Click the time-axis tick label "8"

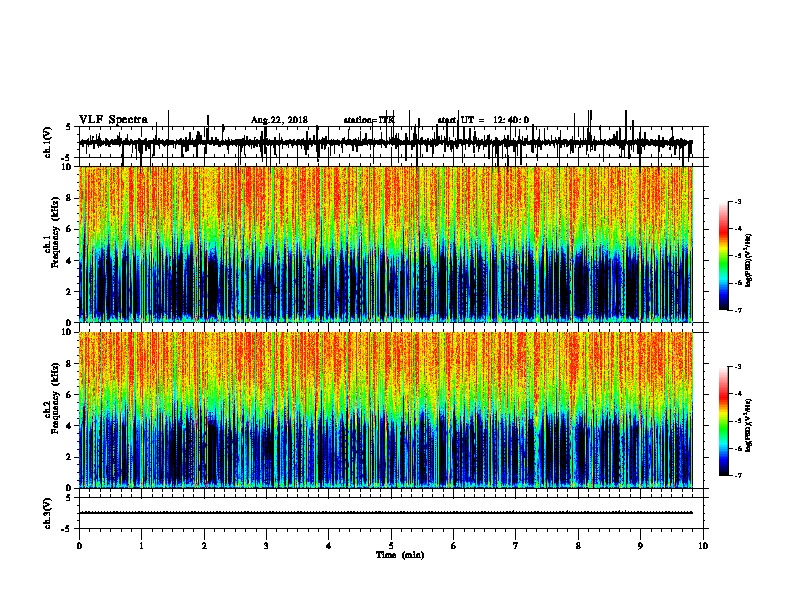[578, 546]
